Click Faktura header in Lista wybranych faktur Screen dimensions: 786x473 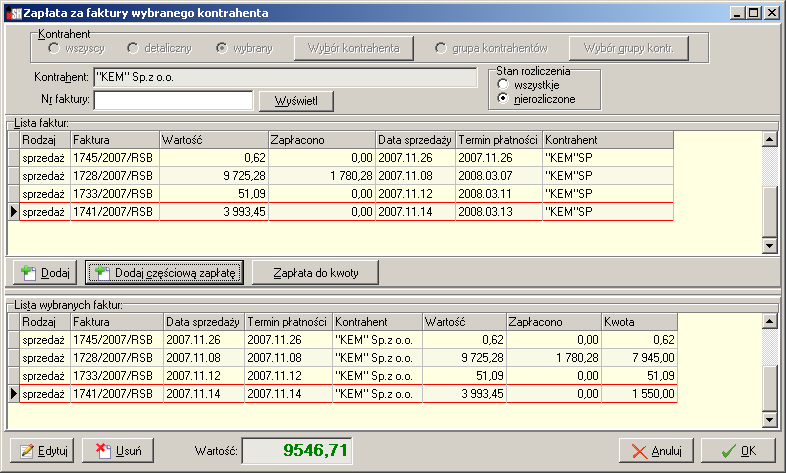point(117,322)
